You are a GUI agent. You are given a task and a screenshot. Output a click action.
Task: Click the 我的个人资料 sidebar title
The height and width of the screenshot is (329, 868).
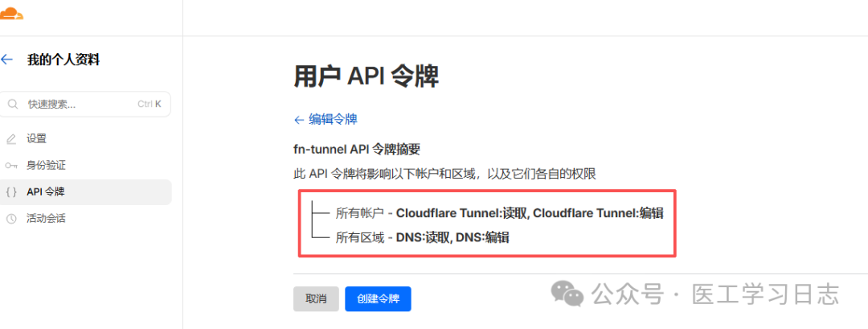click(63, 60)
